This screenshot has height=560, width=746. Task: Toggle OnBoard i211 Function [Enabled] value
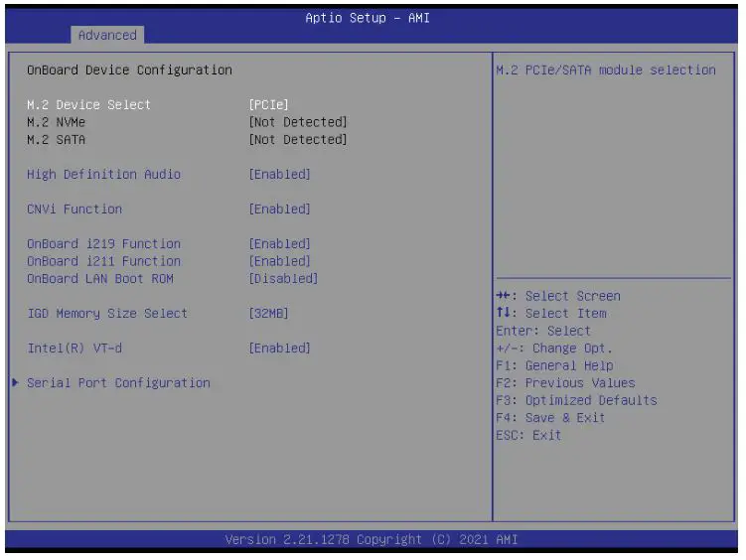[280, 261]
